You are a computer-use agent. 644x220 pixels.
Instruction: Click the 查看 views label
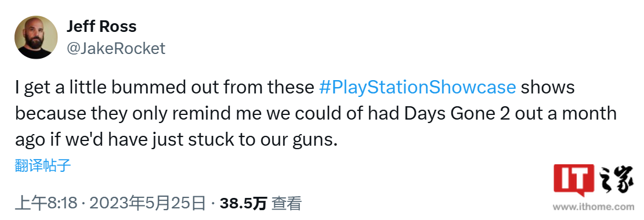pos(287,203)
